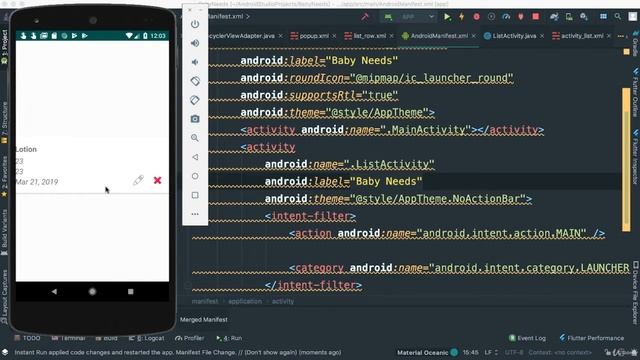640x360 pixels.
Task: Open the app run configuration dropdown
Action: tap(409, 17)
